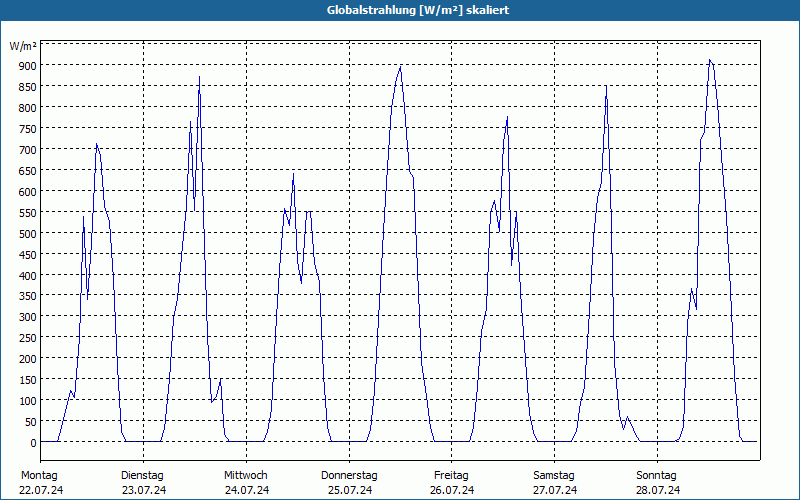Click the 850 y-axis value
This screenshot has width=800, height=500.
[28, 87]
